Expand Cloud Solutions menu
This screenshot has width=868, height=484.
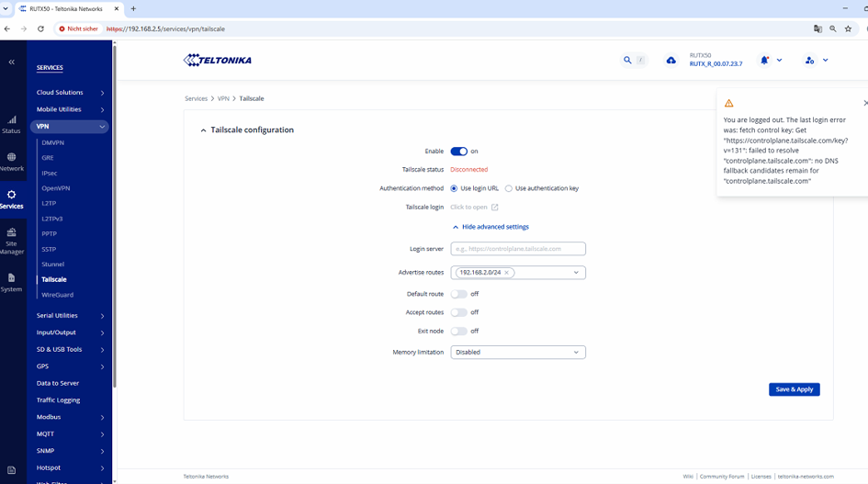click(70, 93)
